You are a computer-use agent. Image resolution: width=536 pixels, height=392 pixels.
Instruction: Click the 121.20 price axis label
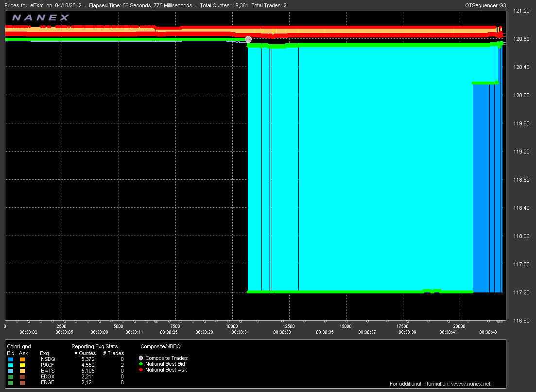point(521,11)
